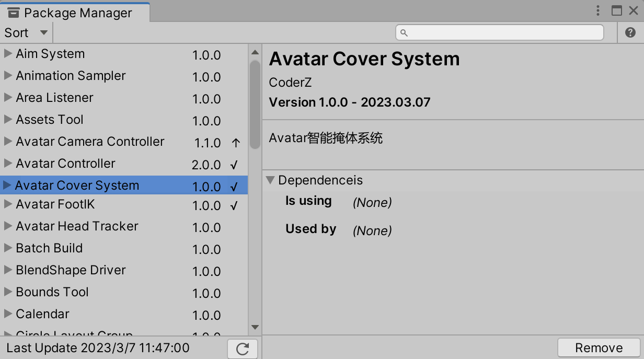644x359 pixels.
Task: Maximize the Package Manager window
Action: tap(617, 10)
